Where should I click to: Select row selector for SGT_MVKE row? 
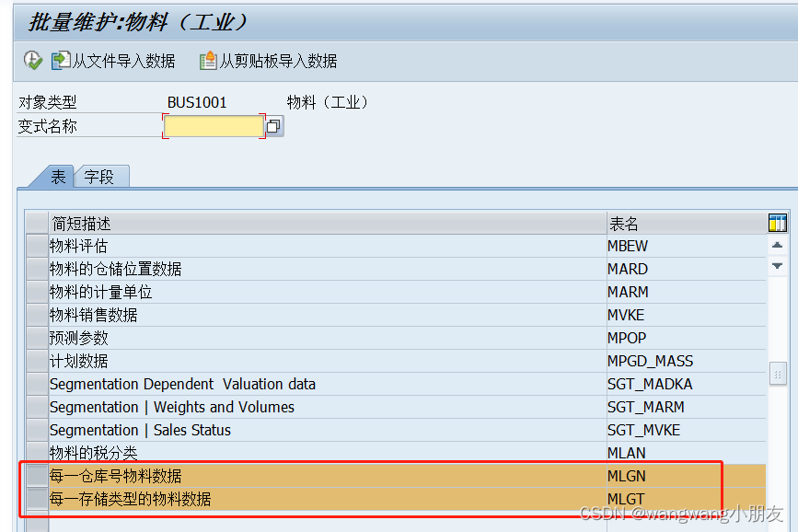point(37,430)
